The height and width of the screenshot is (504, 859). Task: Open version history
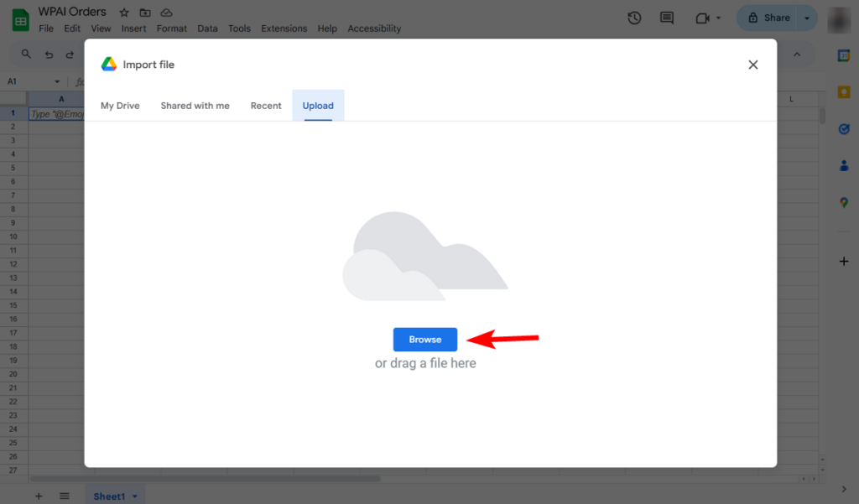pyautogui.click(x=635, y=17)
